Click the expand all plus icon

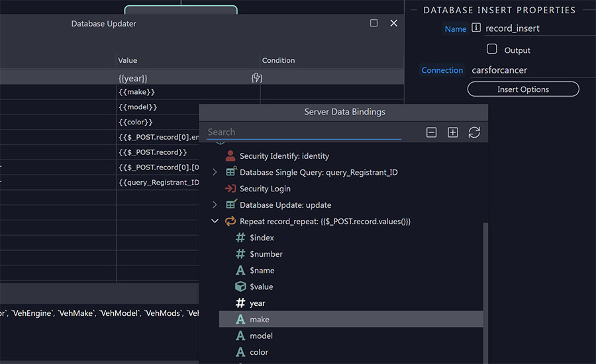[x=452, y=132]
